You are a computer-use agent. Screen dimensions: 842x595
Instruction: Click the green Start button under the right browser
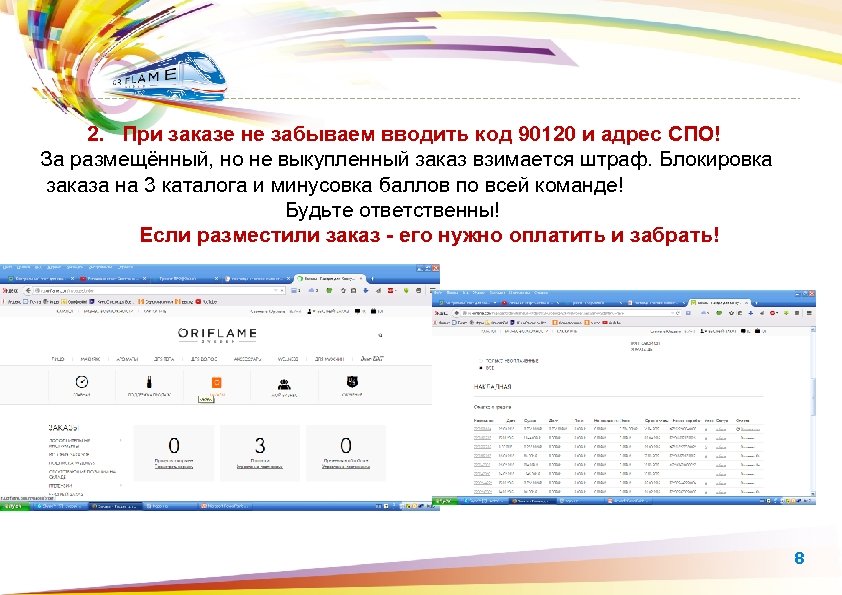click(x=445, y=500)
